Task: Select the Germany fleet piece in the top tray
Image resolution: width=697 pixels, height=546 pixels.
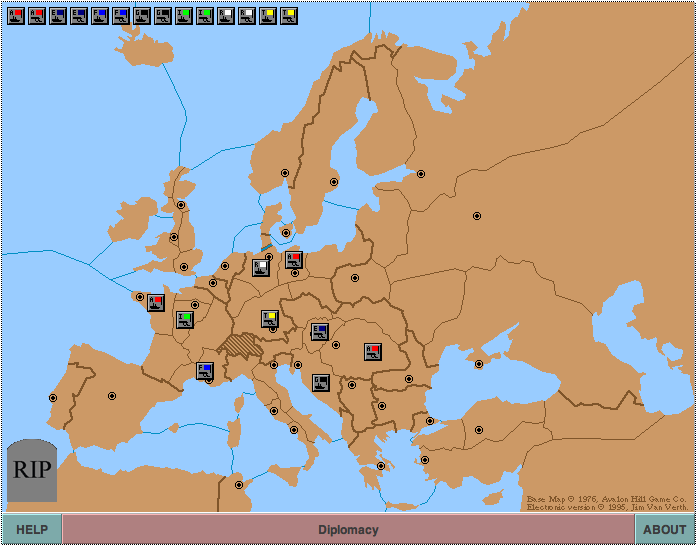Action: [x=142, y=16]
